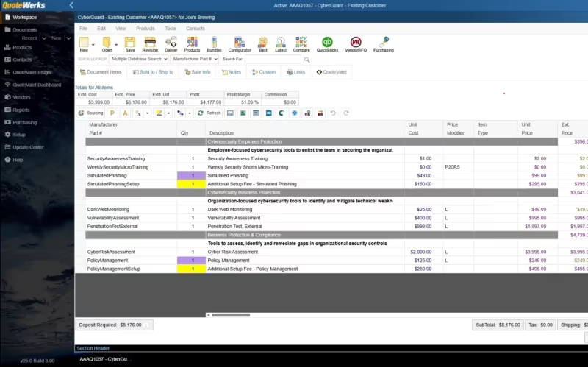Open the View menu
Screen dimensions: 588x368
(121, 29)
